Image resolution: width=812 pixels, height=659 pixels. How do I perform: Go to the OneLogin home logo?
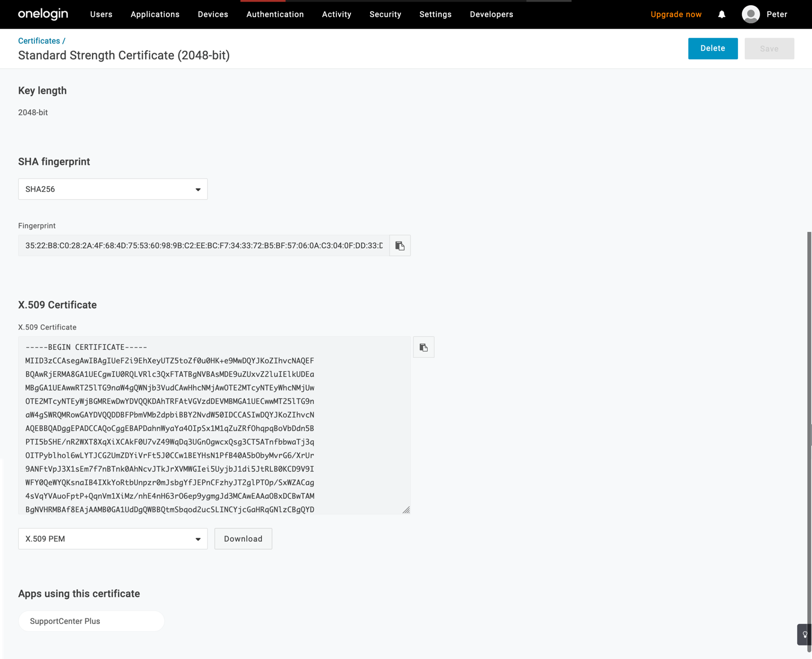pos(43,14)
